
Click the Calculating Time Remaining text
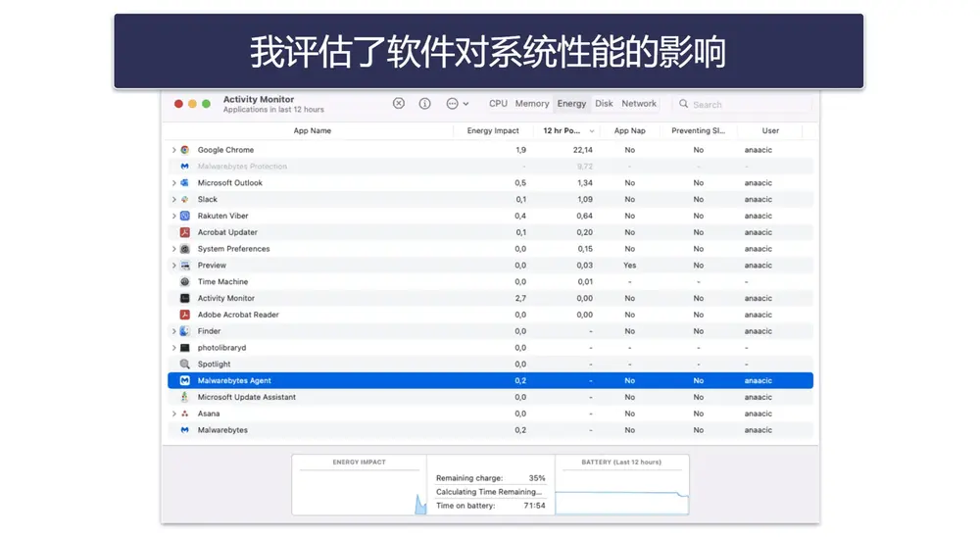pyautogui.click(x=489, y=492)
